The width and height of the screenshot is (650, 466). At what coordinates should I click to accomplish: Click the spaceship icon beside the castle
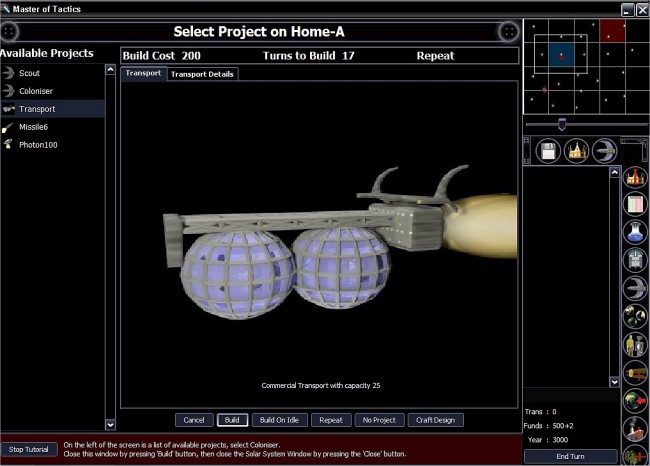pos(604,150)
